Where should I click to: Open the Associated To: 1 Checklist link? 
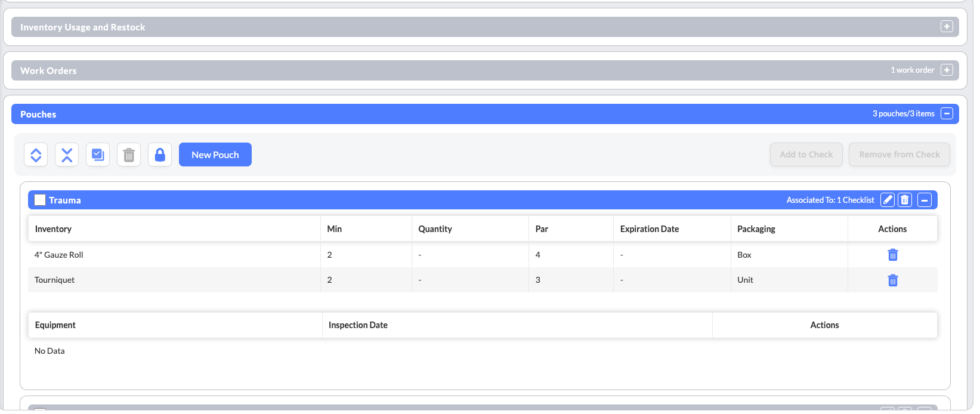[x=830, y=200]
